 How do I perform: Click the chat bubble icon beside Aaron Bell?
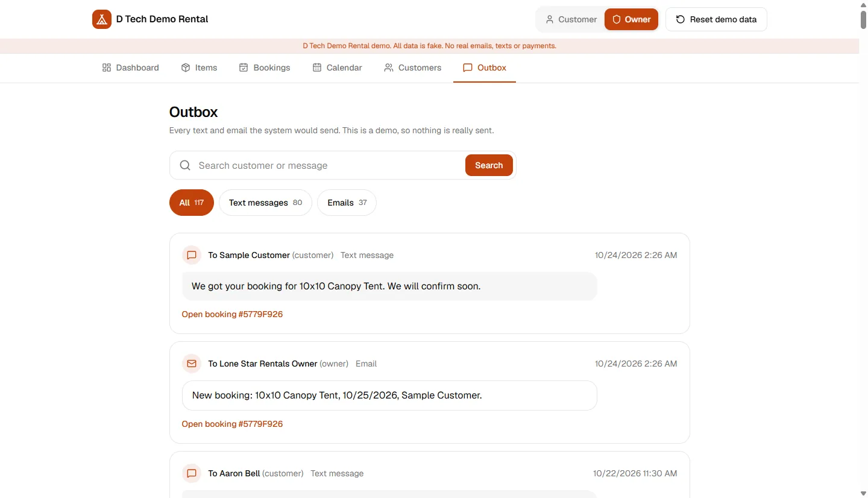[192, 473]
